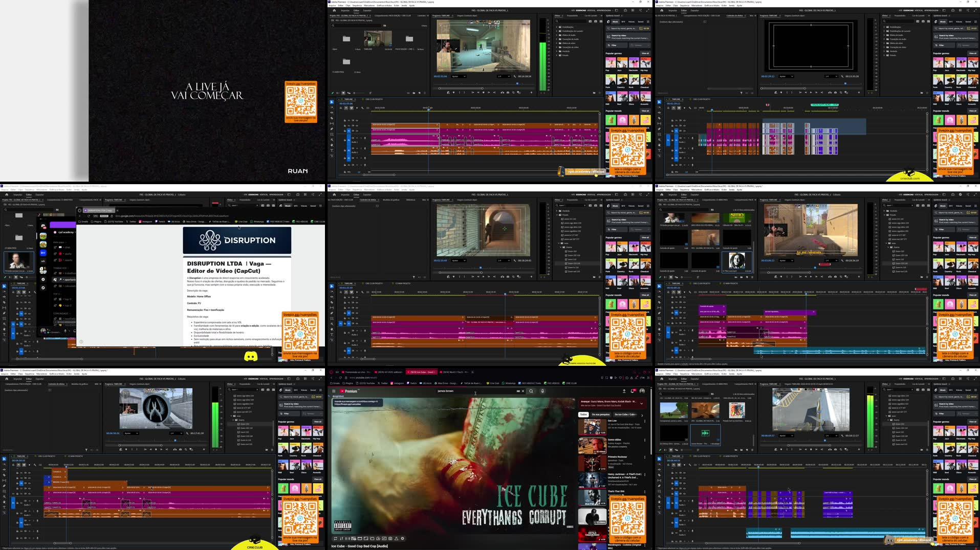Expand the Transições de vídeo effects folder

coord(557,47)
